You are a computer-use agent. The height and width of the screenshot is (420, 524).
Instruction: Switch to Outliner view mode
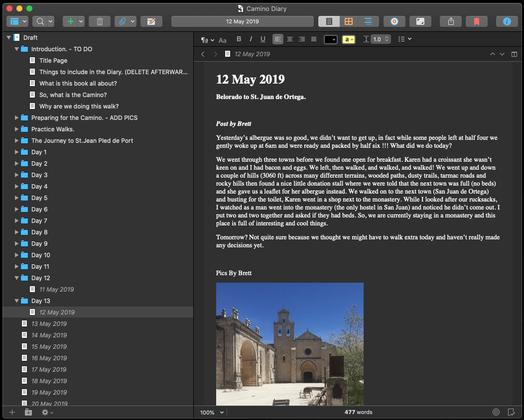(x=368, y=21)
